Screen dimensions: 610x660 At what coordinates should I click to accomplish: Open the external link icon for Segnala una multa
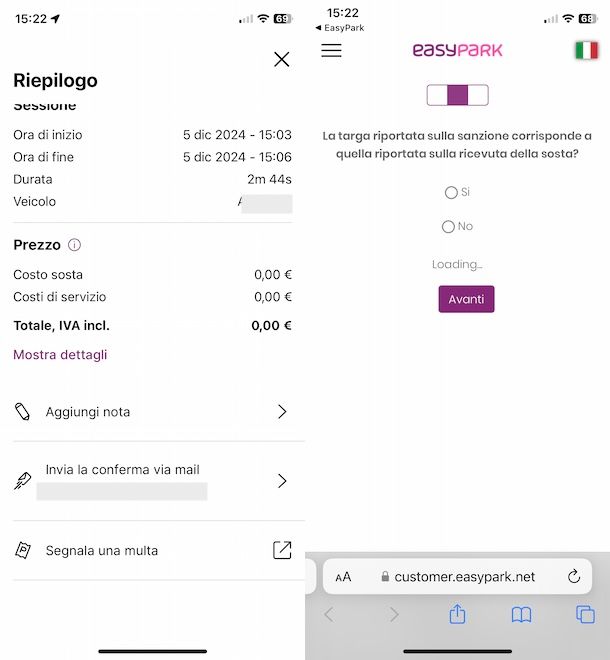282,550
